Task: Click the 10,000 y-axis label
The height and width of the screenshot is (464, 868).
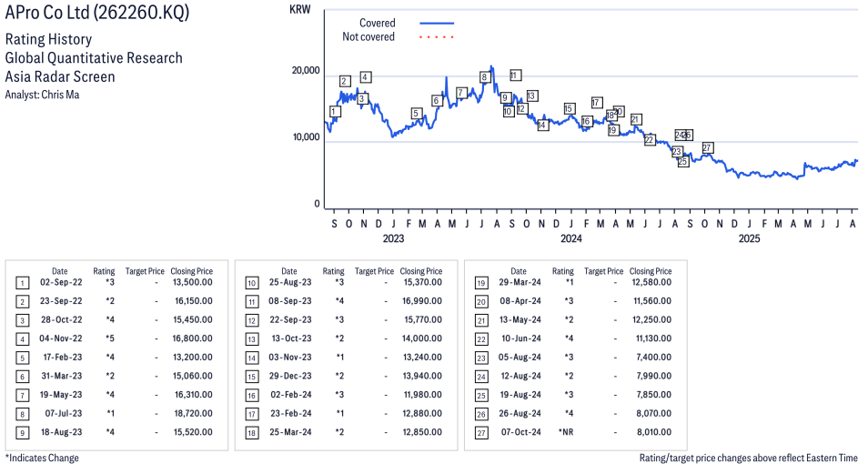Action: click(x=306, y=137)
